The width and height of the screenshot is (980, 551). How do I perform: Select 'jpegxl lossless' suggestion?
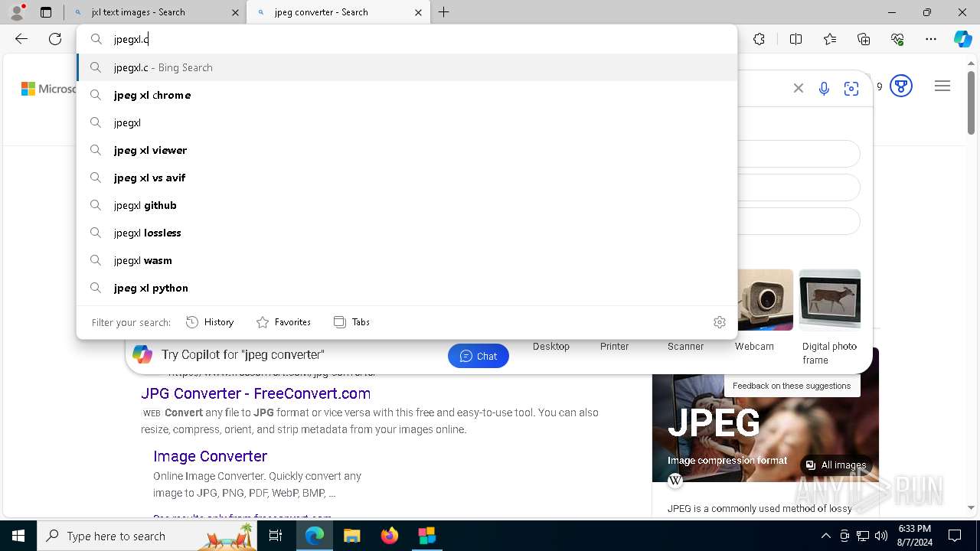(x=407, y=233)
